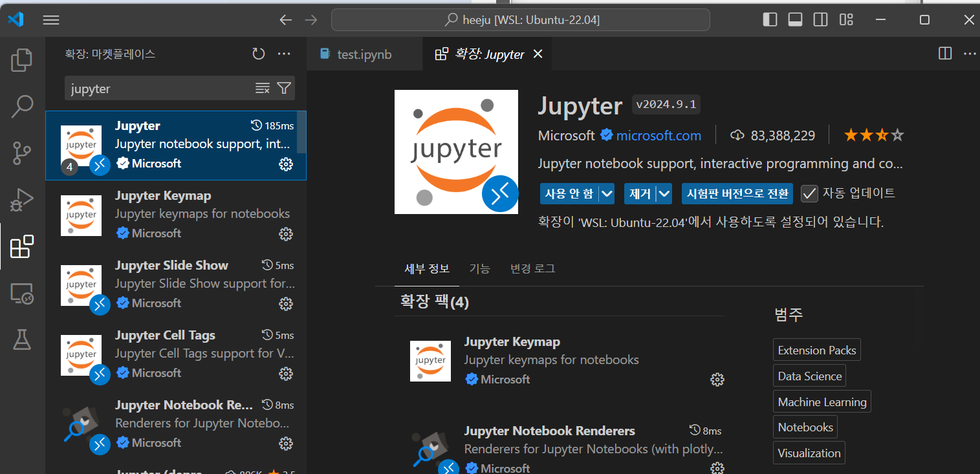Close the 확장: Jupyter tab

pos(538,54)
